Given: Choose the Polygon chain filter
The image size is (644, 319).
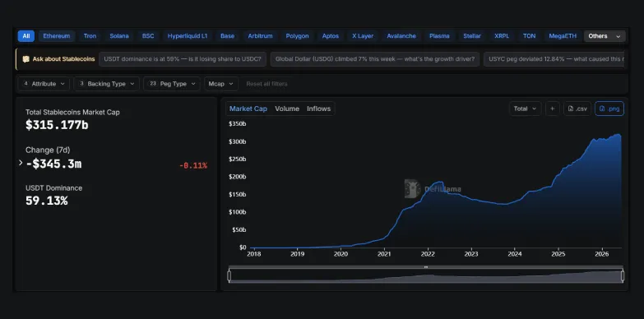Looking at the screenshot, I should pyautogui.click(x=298, y=36).
